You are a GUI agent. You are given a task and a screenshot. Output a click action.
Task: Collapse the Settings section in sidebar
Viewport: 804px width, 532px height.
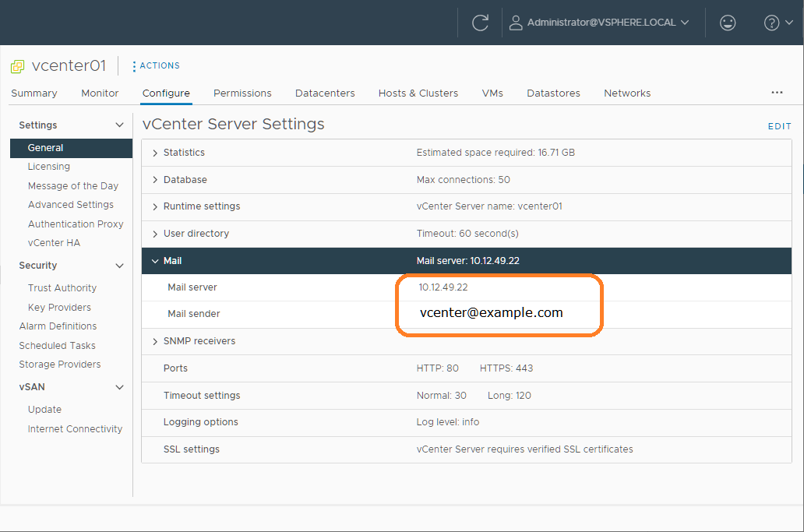tap(119, 125)
